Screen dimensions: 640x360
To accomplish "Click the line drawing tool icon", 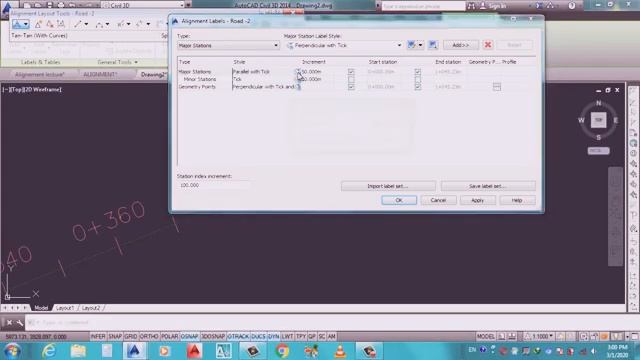I will pos(78,24).
